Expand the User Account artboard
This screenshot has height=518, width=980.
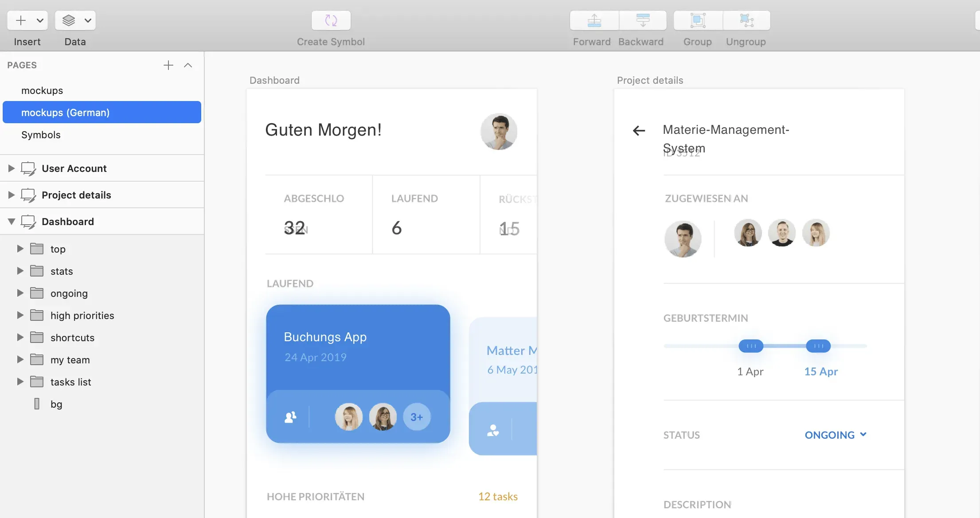(x=12, y=168)
